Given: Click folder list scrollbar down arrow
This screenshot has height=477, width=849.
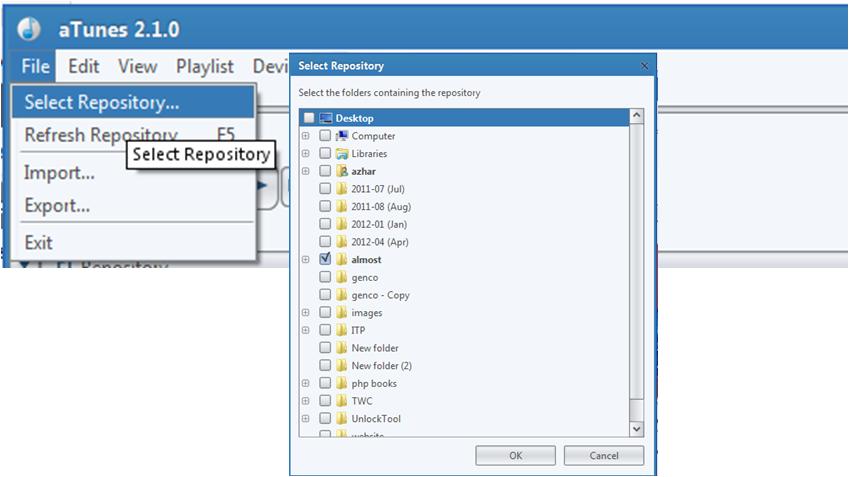Looking at the screenshot, I should click(637, 429).
